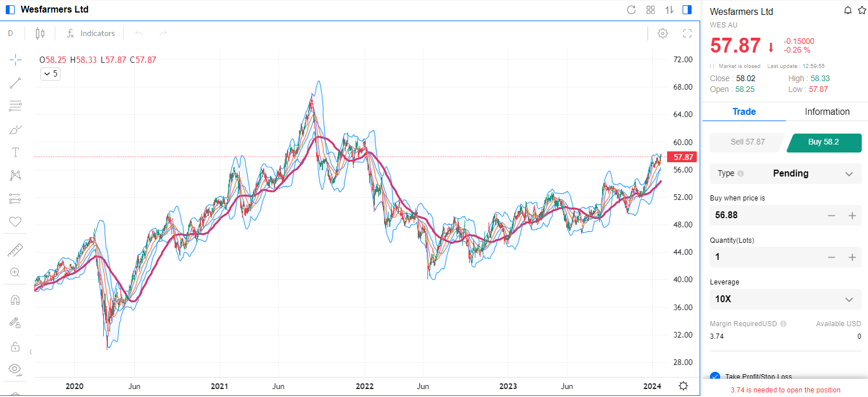Increase quantity lots with plus button

click(852, 257)
